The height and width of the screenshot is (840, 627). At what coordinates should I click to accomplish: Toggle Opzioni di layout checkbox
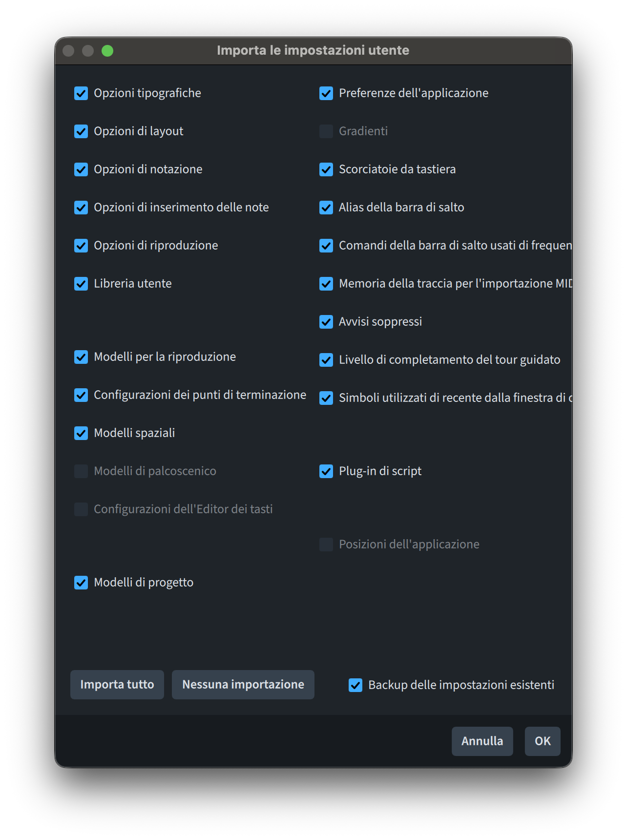(x=81, y=131)
